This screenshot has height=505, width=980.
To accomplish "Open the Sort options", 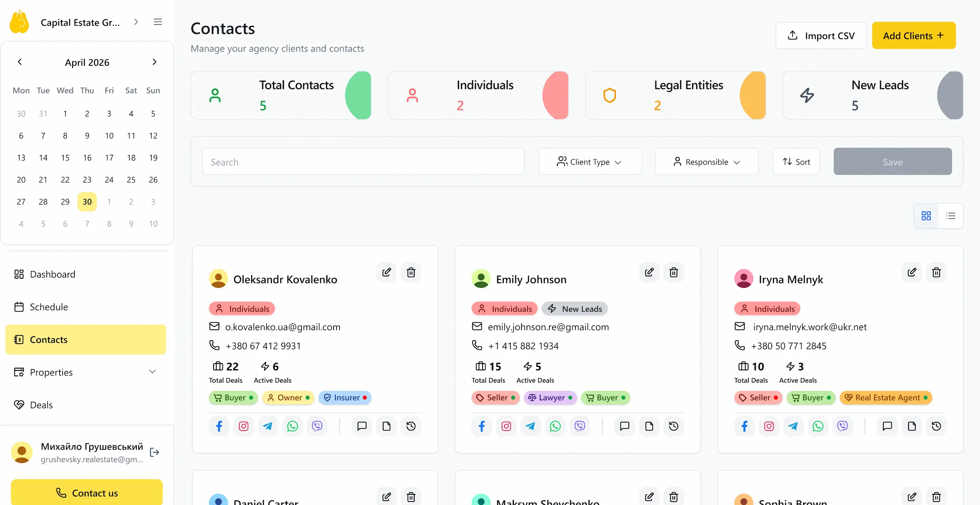I will [796, 162].
